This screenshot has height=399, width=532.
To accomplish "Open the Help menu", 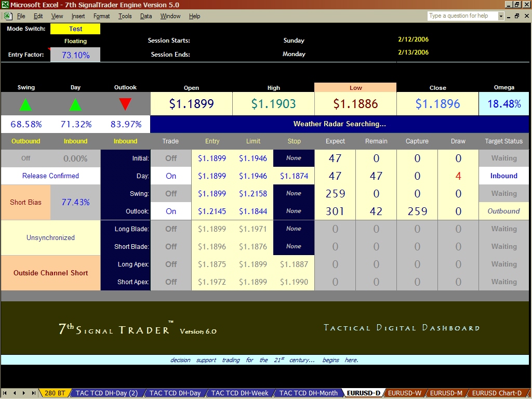I will [x=194, y=16].
